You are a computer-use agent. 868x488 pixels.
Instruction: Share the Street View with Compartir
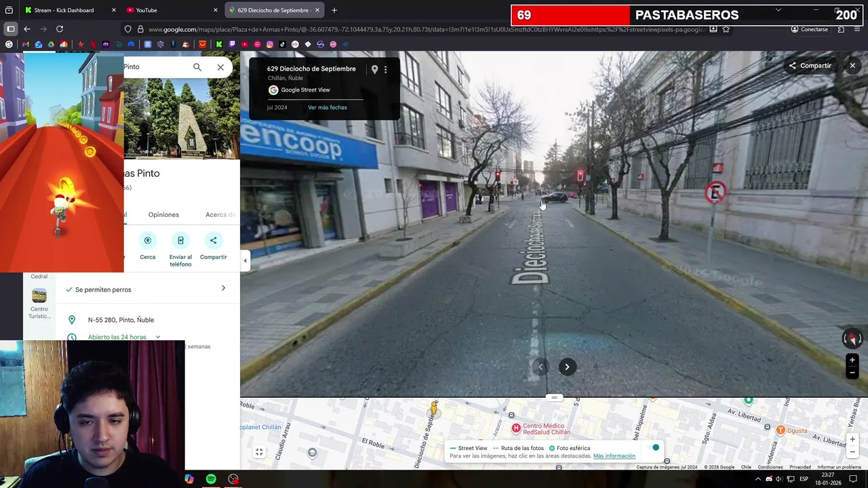tap(810, 66)
